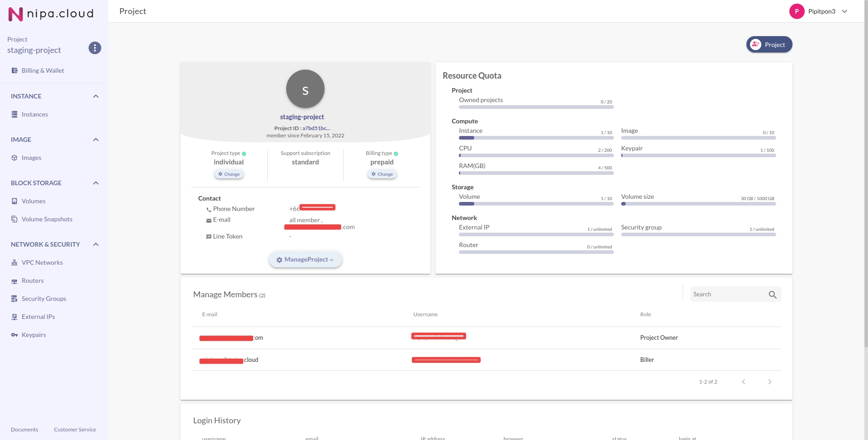Change the billing type
Image resolution: width=868 pixels, height=440 pixels.
[x=382, y=174]
